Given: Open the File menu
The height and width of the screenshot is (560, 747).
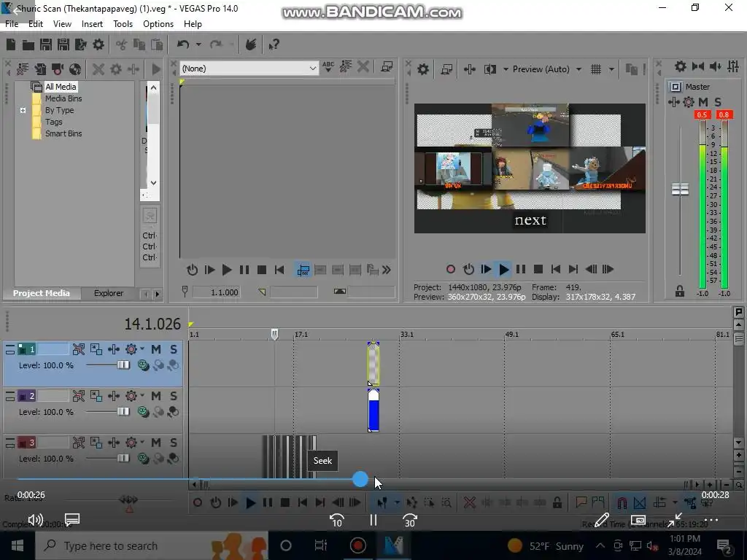Looking at the screenshot, I should pos(12,24).
